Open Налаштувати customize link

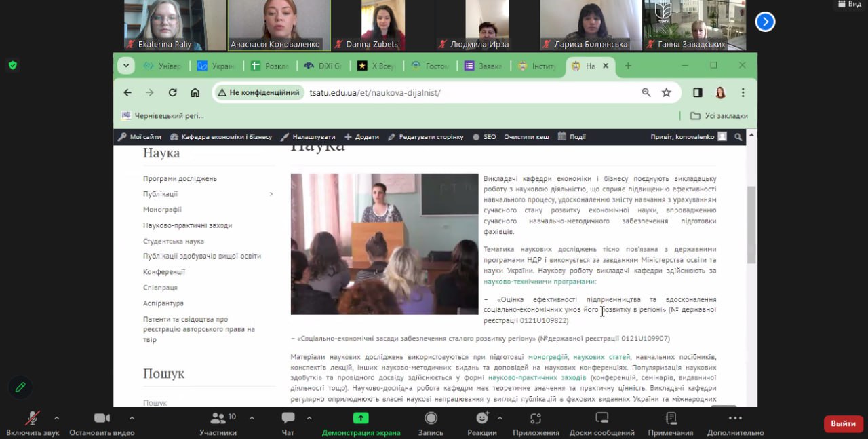pyautogui.click(x=308, y=136)
